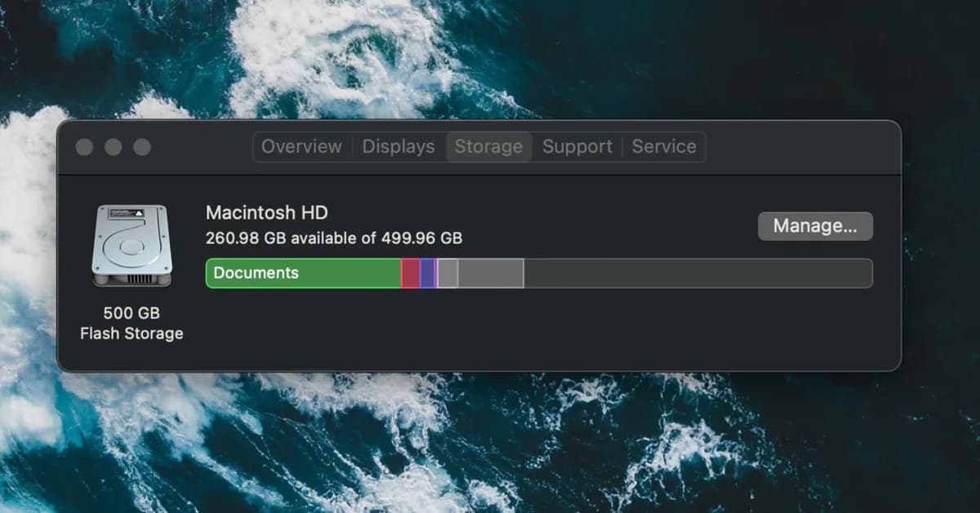Close the window with the first title bar button

tap(84, 147)
